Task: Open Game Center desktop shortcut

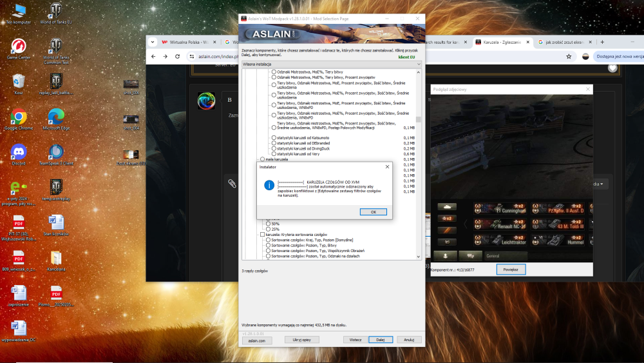Action: click(19, 49)
